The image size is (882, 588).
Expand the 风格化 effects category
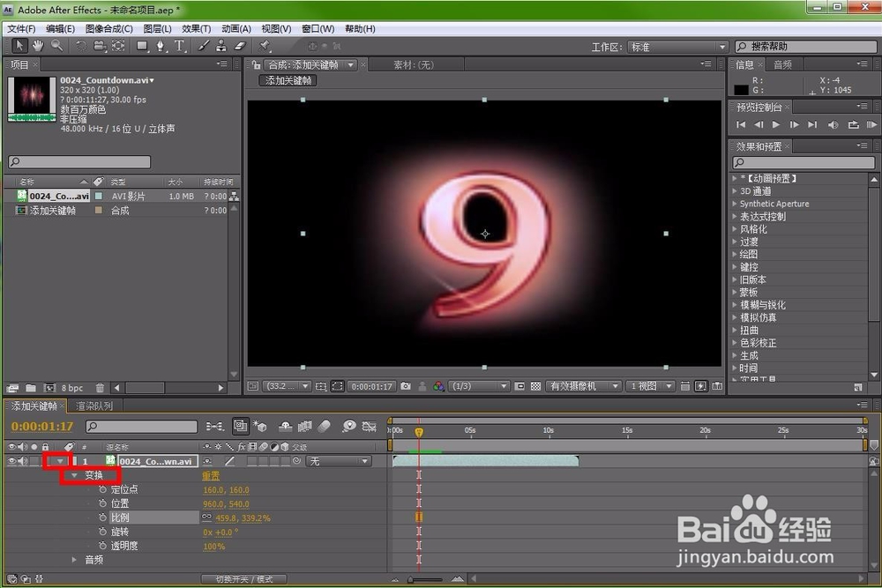coord(735,229)
